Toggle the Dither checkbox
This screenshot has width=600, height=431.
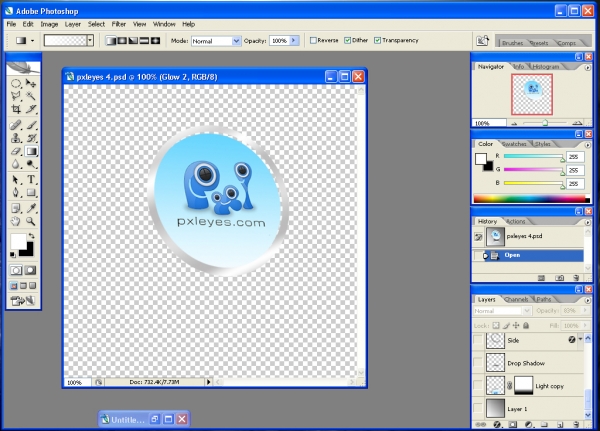click(x=347, y=40)
